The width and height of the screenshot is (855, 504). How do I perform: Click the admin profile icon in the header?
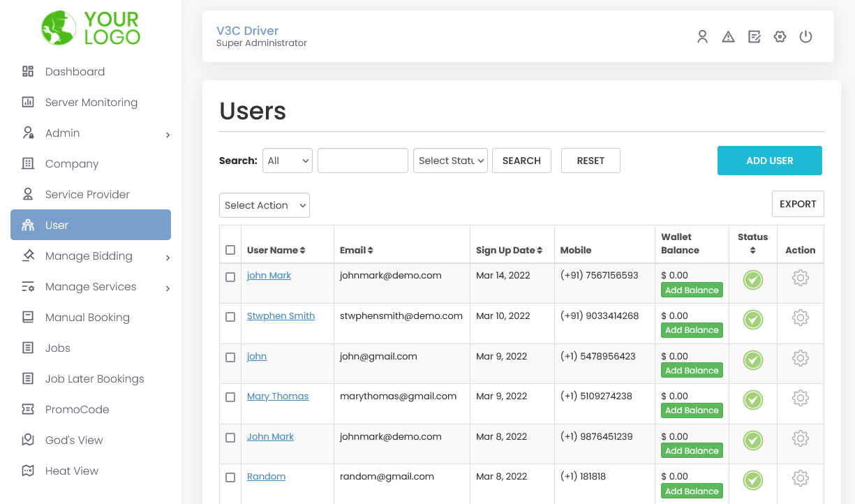pyautogui.click(x=702, y=36)
